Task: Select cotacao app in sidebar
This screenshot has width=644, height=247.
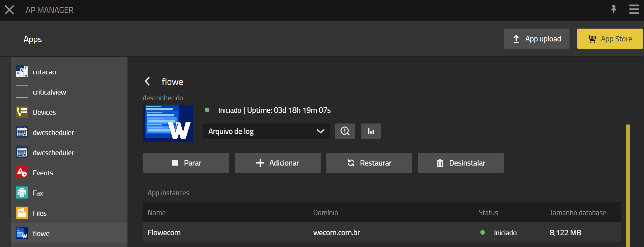Action: coord(44,72)
